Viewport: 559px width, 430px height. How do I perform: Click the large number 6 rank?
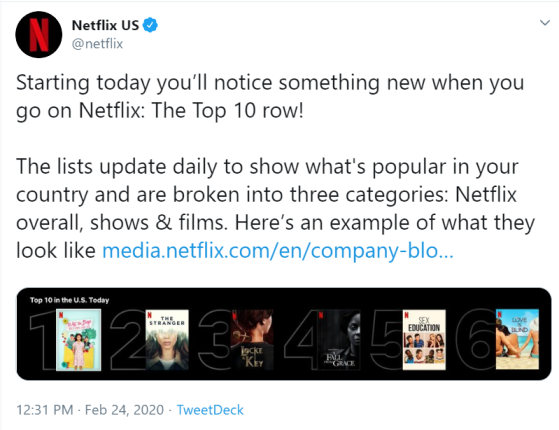pyautogui.click(x=477, y=339)
